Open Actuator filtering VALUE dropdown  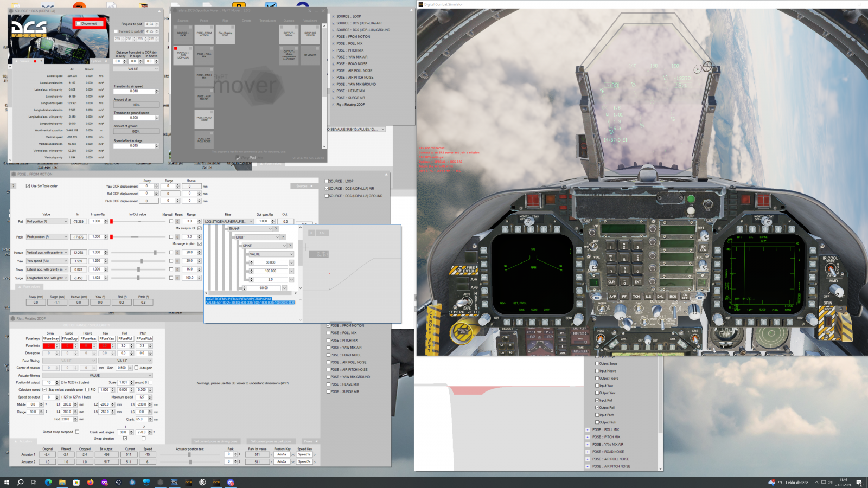tap(97, 375)
